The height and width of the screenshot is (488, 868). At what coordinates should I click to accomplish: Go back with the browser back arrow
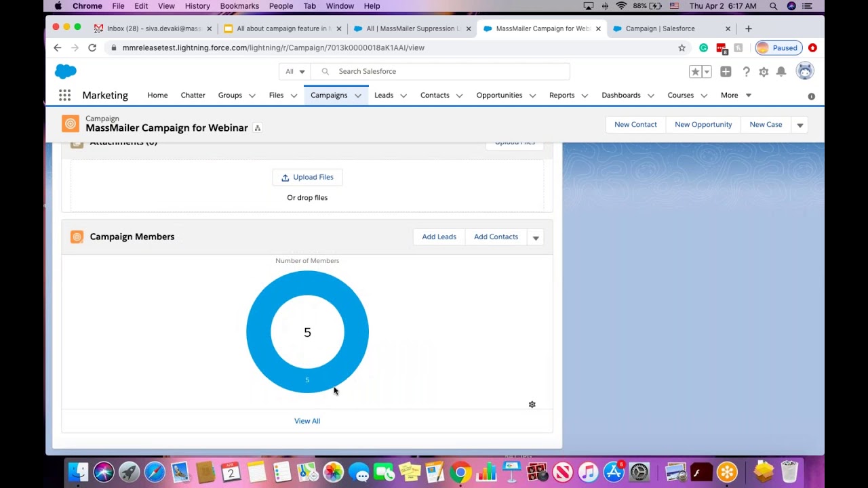58,47
